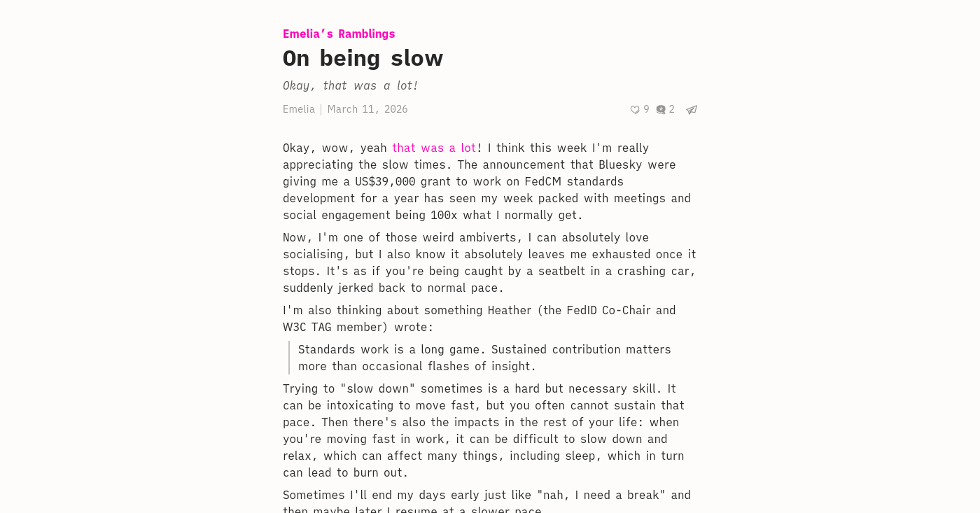Click the March 11, 2026 publish date

pyautogui.click(x=367, y=109)
